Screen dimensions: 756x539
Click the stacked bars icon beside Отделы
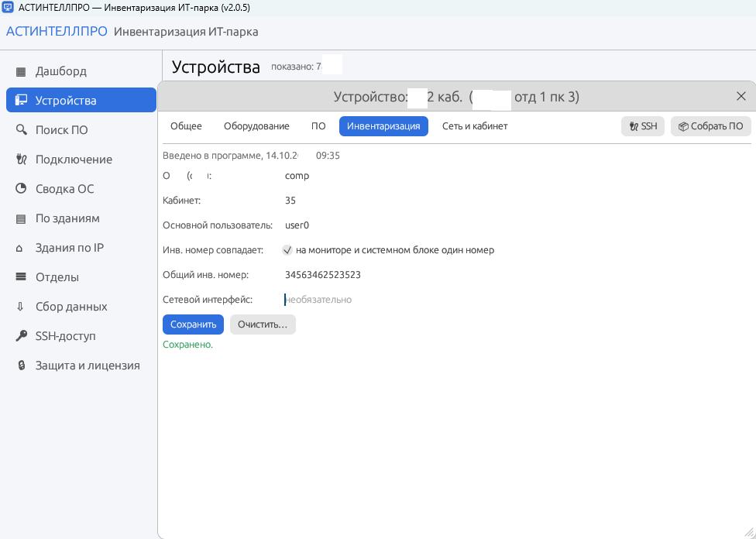(x=21, y=277)
